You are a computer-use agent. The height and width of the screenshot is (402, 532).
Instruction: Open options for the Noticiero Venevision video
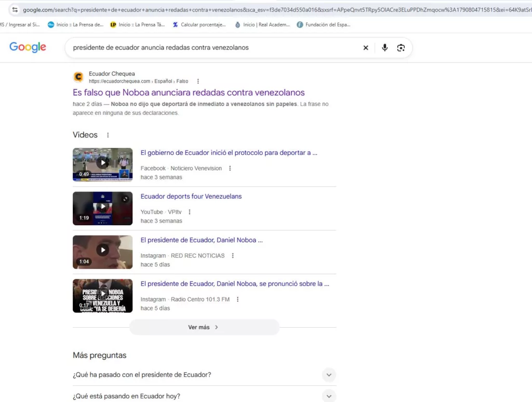(230, 168)
